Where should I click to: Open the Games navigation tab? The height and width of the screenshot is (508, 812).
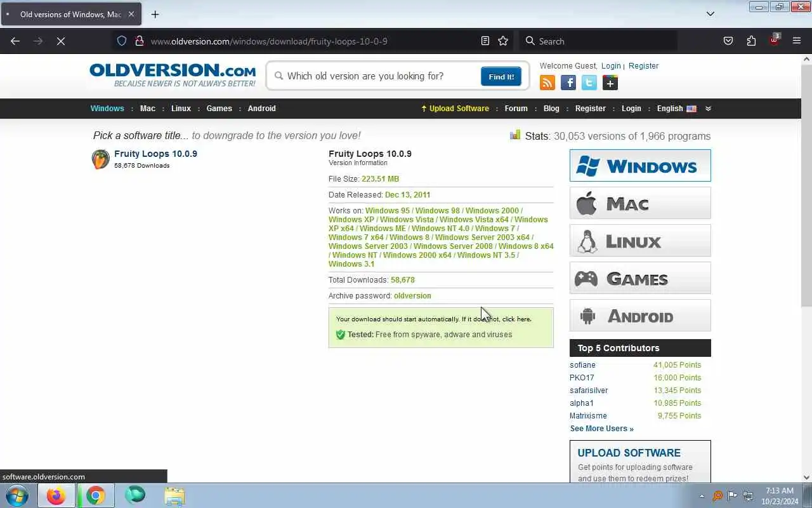(x=219, y=109)
